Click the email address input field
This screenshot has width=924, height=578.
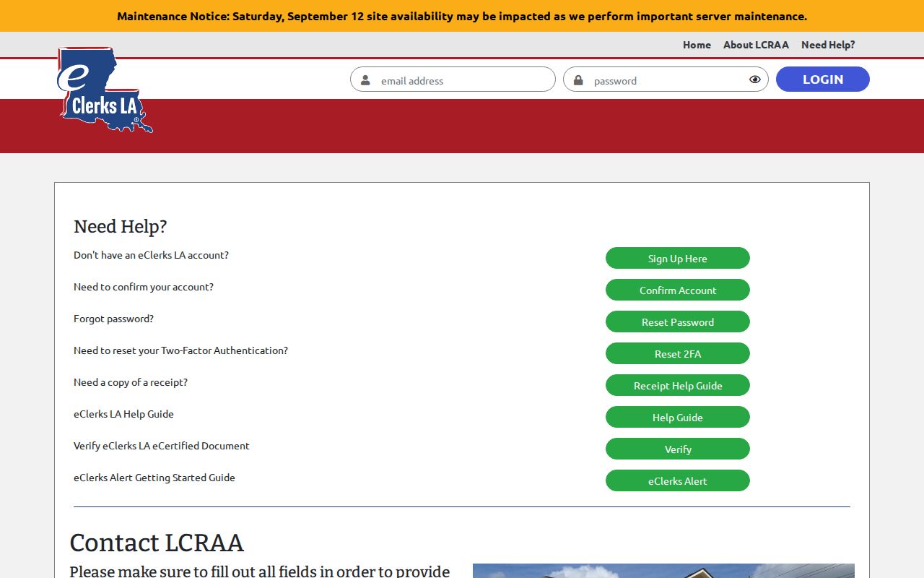point(453,79)
